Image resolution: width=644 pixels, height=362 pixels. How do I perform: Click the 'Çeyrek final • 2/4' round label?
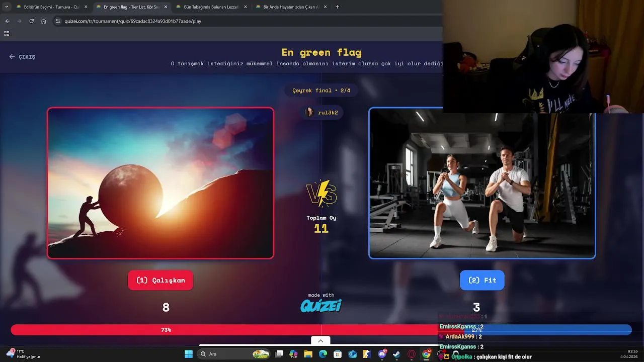(x=321, y=90)
